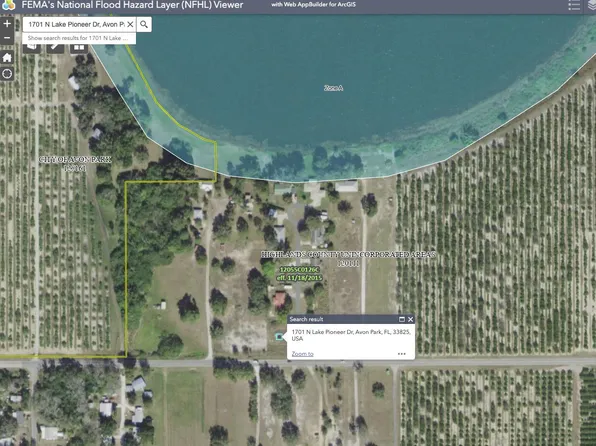Click the Zoom to link in popup
Image resolution: width=596 pixels, height=446 pixels.
pos(303,354)
